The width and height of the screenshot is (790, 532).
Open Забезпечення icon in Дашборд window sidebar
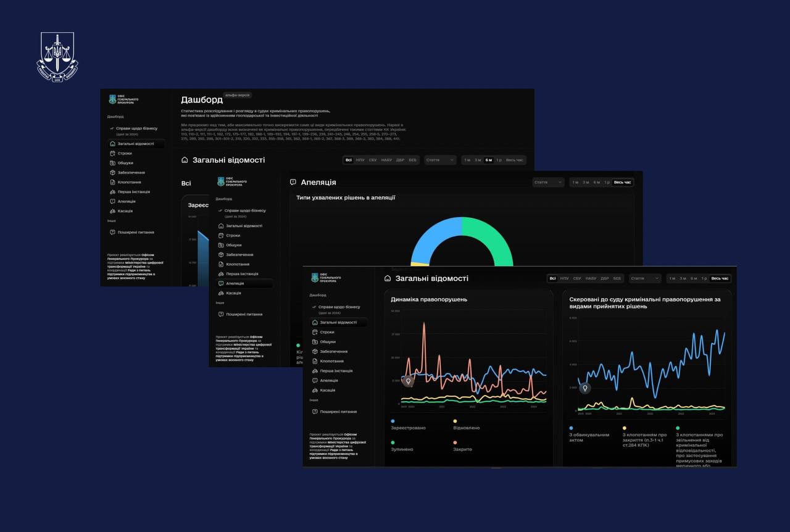[112, 172]
